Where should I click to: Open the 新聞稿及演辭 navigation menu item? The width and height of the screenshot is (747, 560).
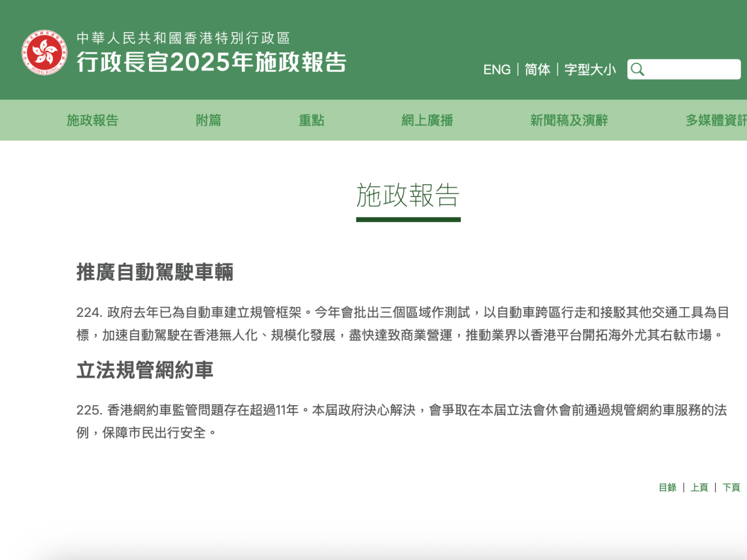coord(569,120)
